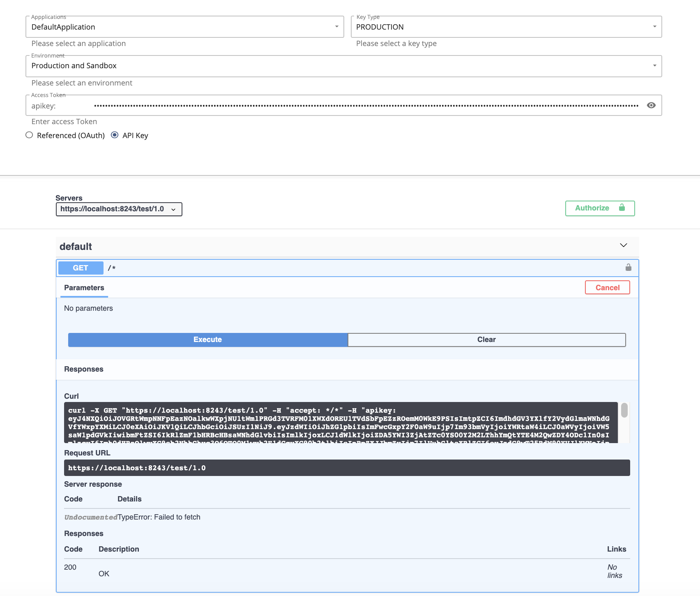Click the lock icon inside Authorize button
The image size is (700, 596).
pos(622,208)
